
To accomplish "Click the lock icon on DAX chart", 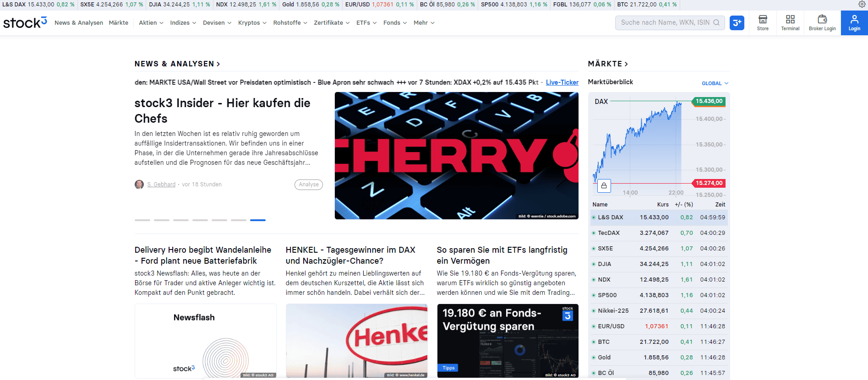I will click(604, 185).
